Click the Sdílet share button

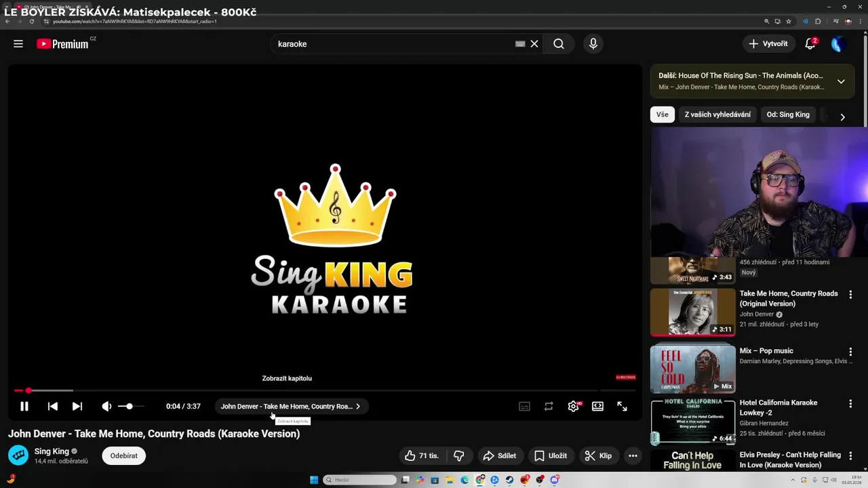499,456
